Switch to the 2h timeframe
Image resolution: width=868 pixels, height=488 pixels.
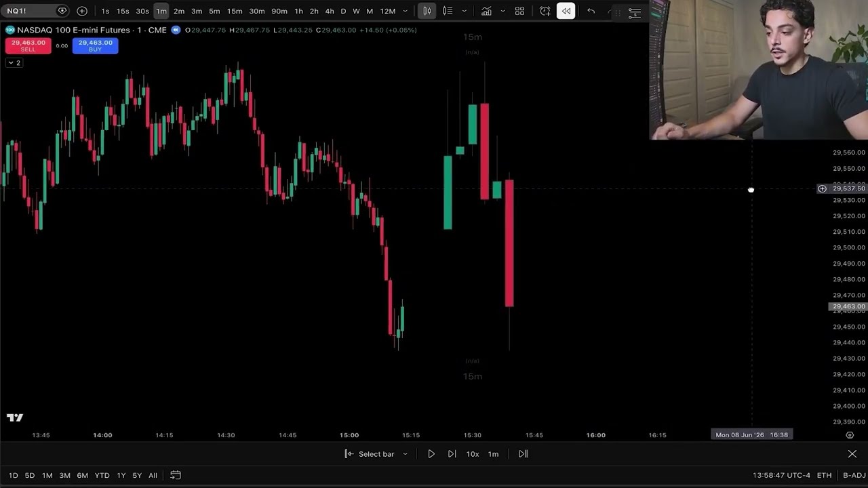pyautogui.click(x=314, y=11)
